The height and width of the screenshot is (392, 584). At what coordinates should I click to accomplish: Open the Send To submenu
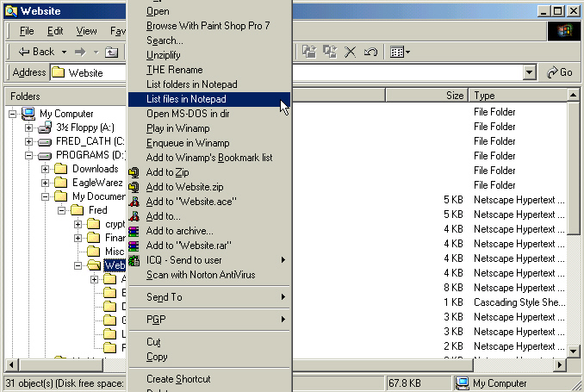pos(209,297)
